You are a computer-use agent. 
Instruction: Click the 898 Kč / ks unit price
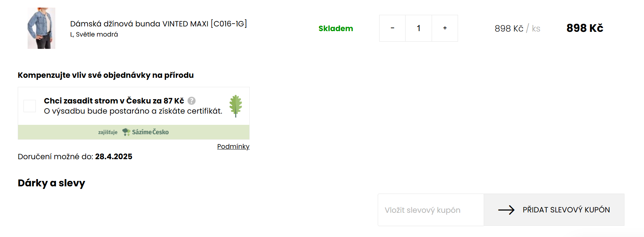(517, 29)
